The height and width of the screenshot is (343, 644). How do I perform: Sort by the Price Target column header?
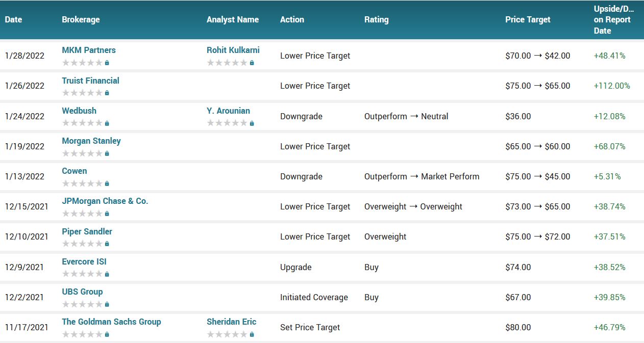point(528,20)
